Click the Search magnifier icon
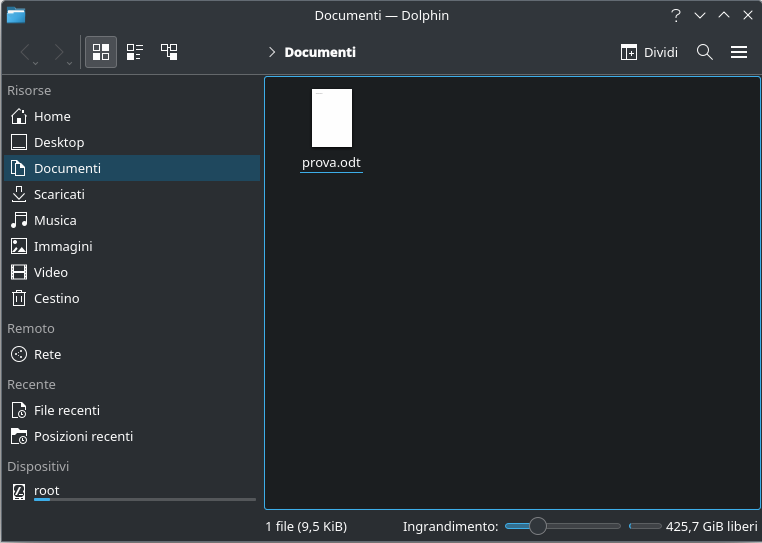The image size is (762, 543). tap(705, 52)
